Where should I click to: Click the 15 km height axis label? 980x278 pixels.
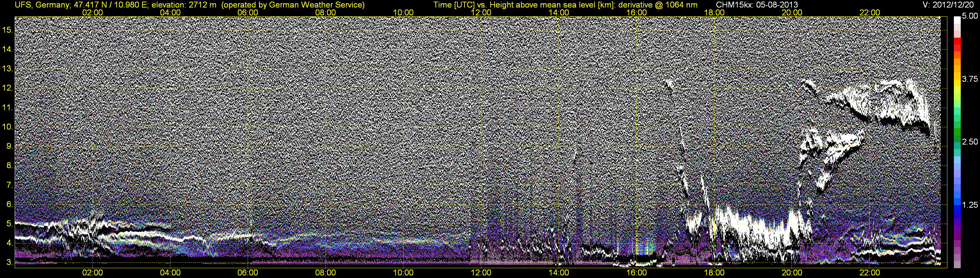point(8,30)
